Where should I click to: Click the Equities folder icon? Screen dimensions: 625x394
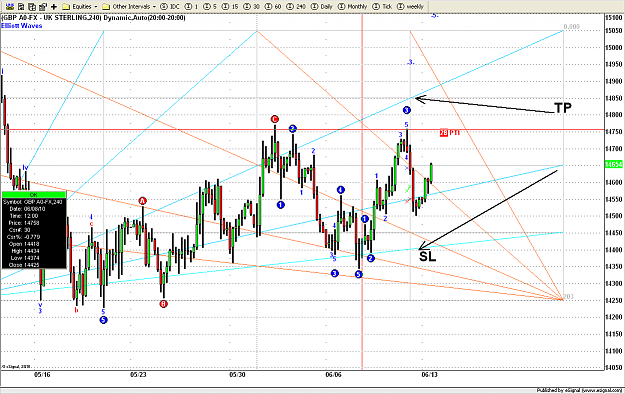click(x=66, y=6)
